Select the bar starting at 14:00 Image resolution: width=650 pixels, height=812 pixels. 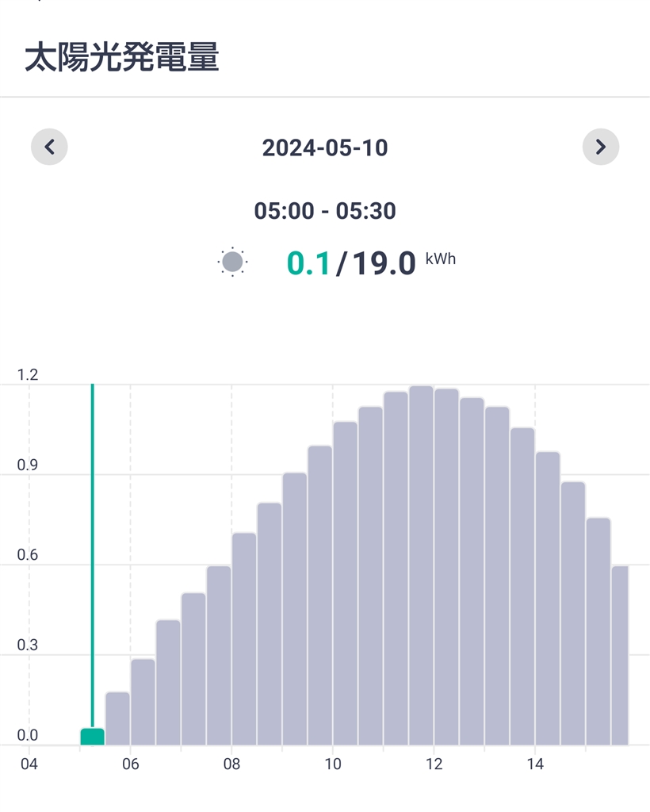pos(548,599)
